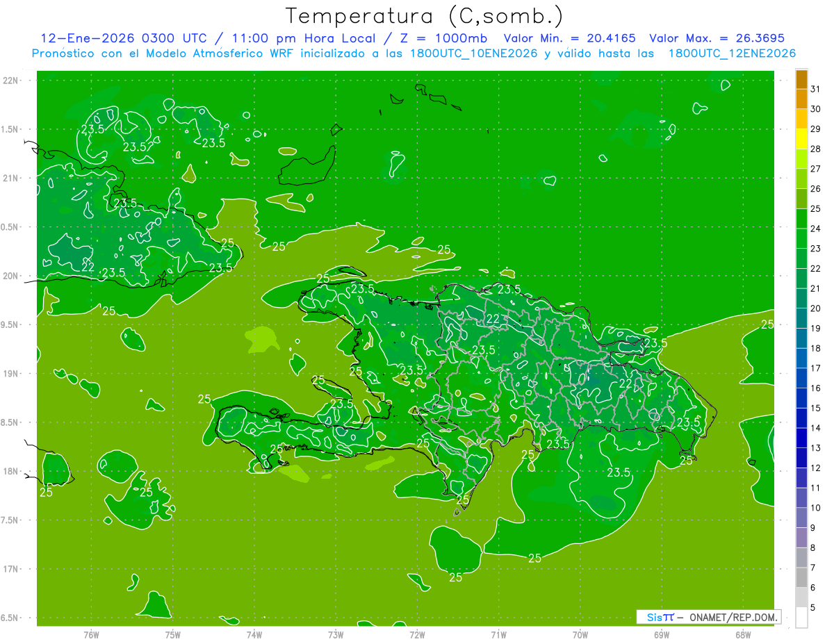This screenshot has height=644, width=834.
Task: Click the color scale label 14
Action: pyautogui.click(x=816, y=428)
